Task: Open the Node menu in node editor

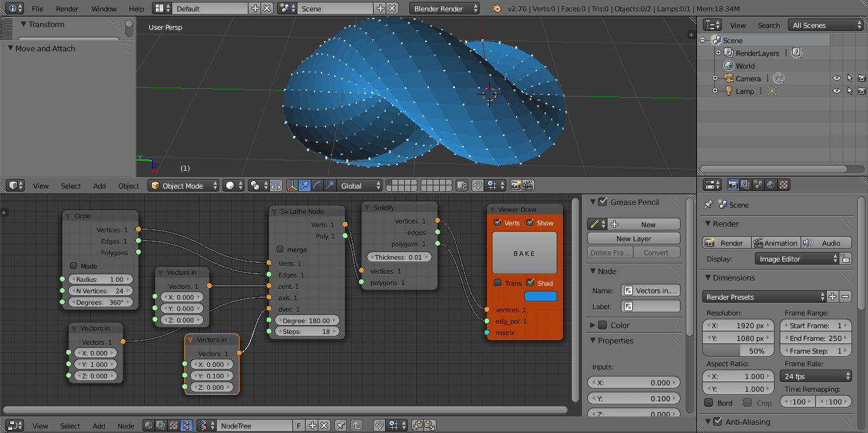Action: tap(126, 426)
